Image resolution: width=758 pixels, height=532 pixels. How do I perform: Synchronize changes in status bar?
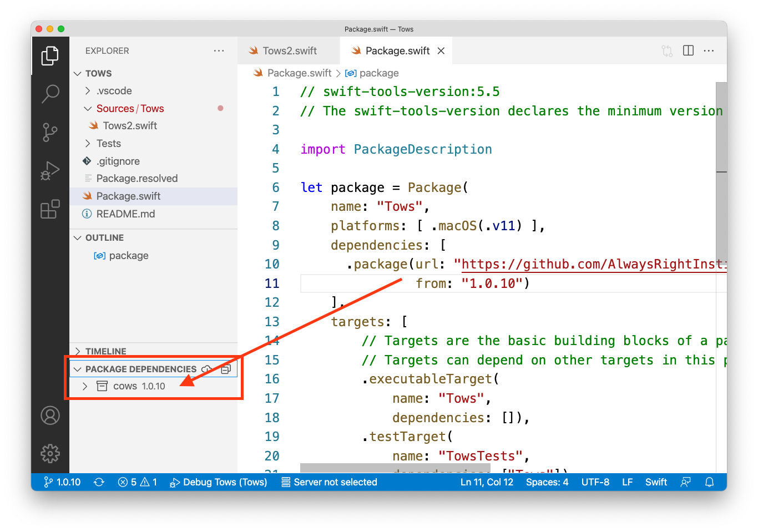[99, 482]
